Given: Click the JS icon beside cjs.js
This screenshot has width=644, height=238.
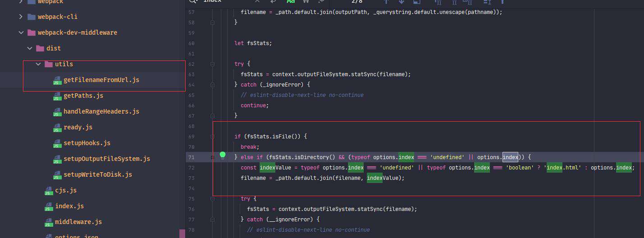Looking at the screenshot, I should pyautogui.click(x=49, y=191).
